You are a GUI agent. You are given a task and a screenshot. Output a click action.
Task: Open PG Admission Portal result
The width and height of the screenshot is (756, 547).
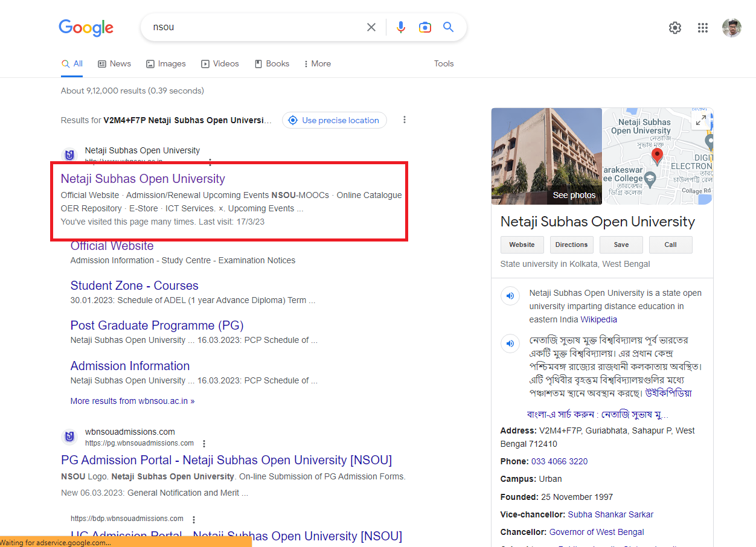click(226, 460)
